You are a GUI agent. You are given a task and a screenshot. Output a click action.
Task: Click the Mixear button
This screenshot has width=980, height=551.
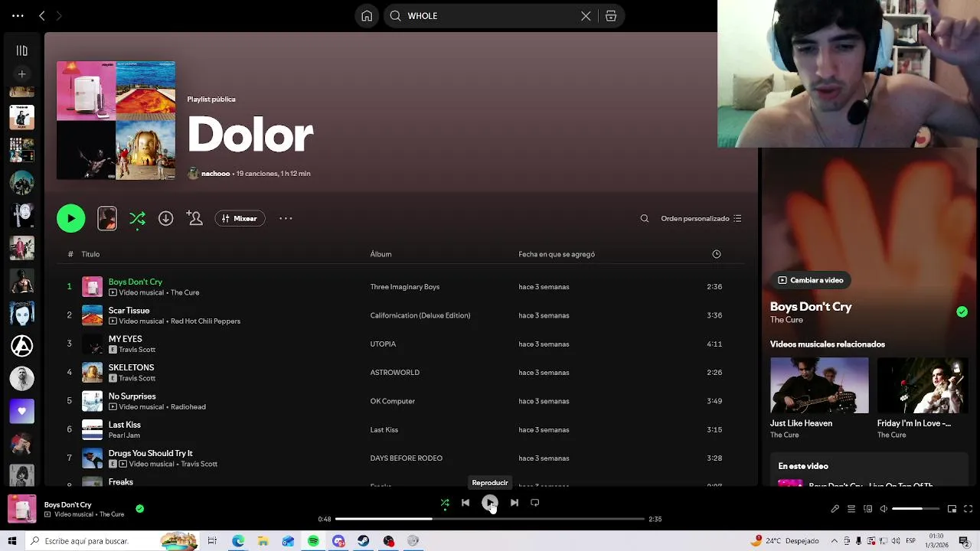240,219
